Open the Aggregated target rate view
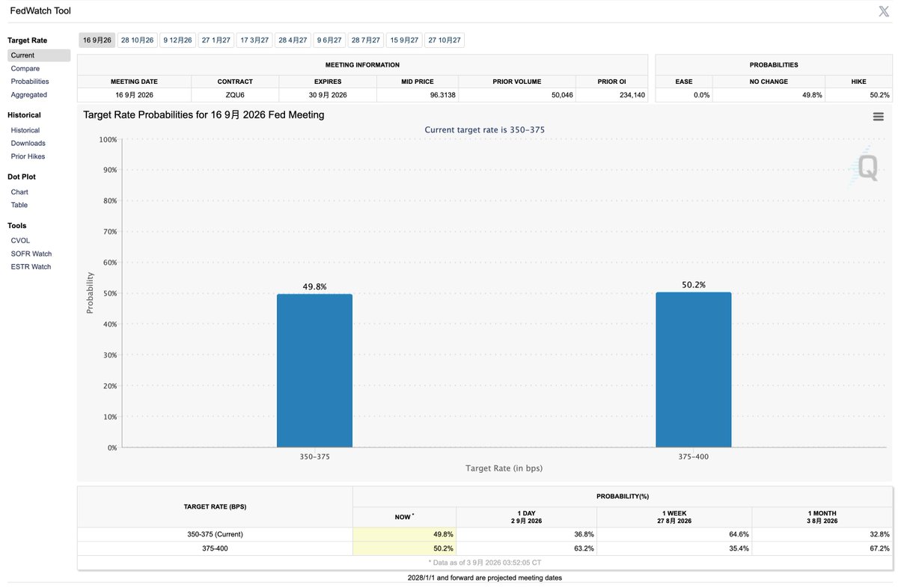The width and height of the screenshot is (898, 588). [29, 95]
